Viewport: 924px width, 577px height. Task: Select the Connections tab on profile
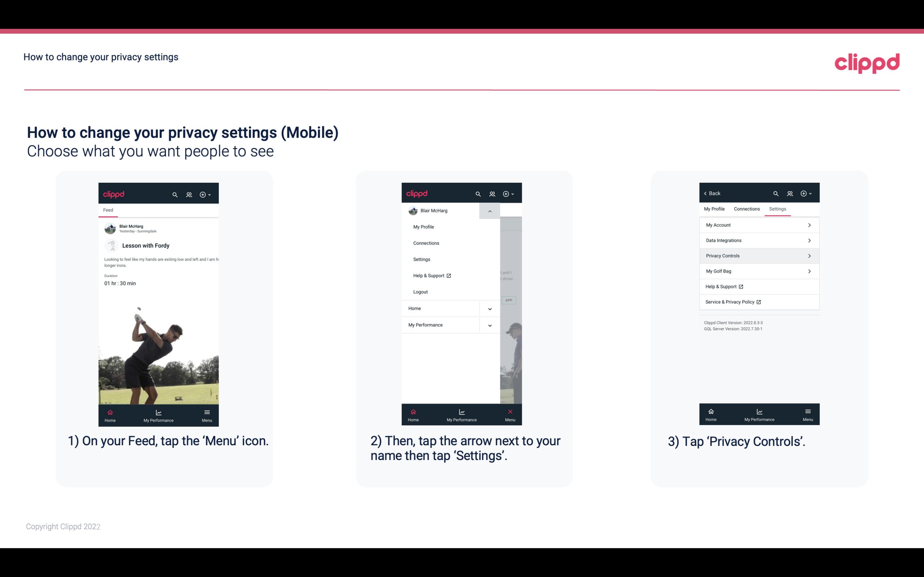(x=746, y=209)
